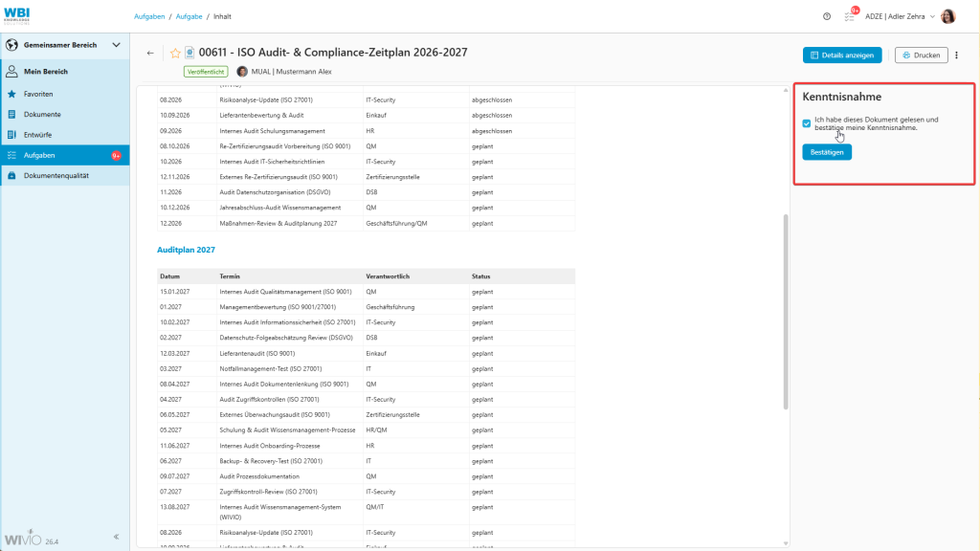
Task: Select Aufgaben in the sidebar
Action: click(65, 156)
